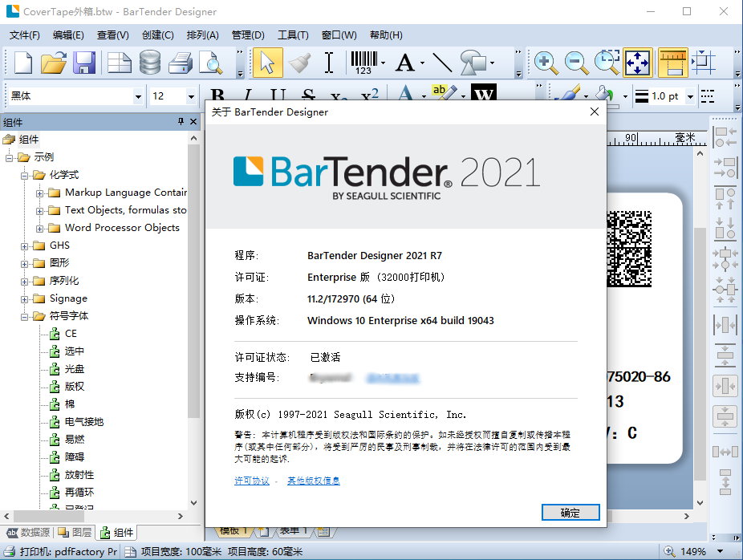Viewport: 743px width, 560px height.
Task: Open the 工具(T) menu
Action: click(x=293, y=35)
